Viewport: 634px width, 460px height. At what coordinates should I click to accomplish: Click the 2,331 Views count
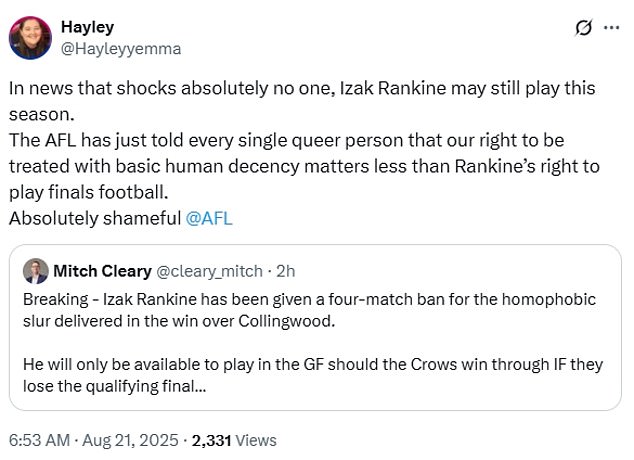[234, 439]
